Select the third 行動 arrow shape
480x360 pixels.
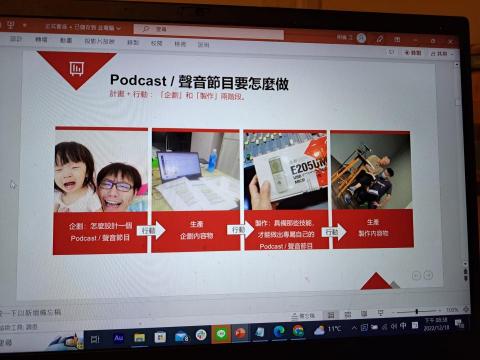(334, 232)
